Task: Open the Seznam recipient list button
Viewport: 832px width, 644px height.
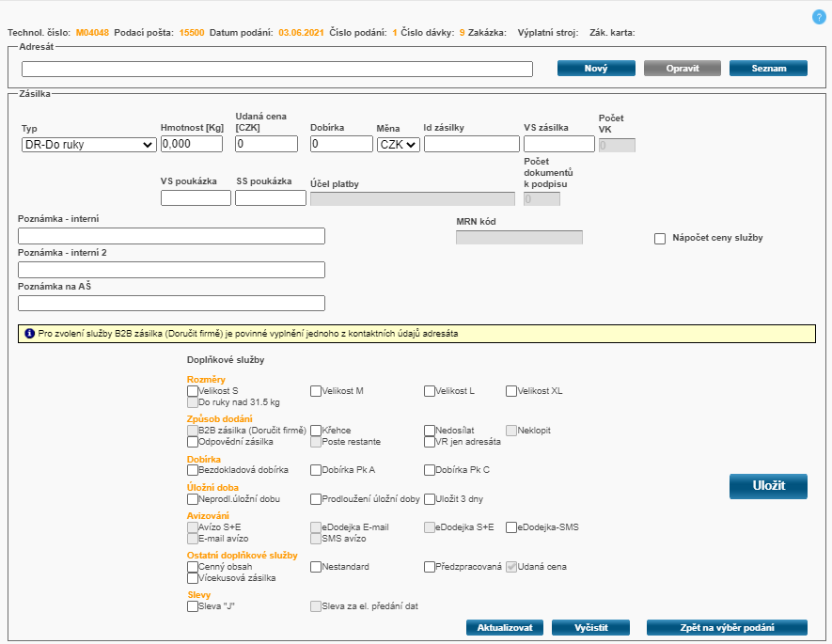Action: pos(768,69)
